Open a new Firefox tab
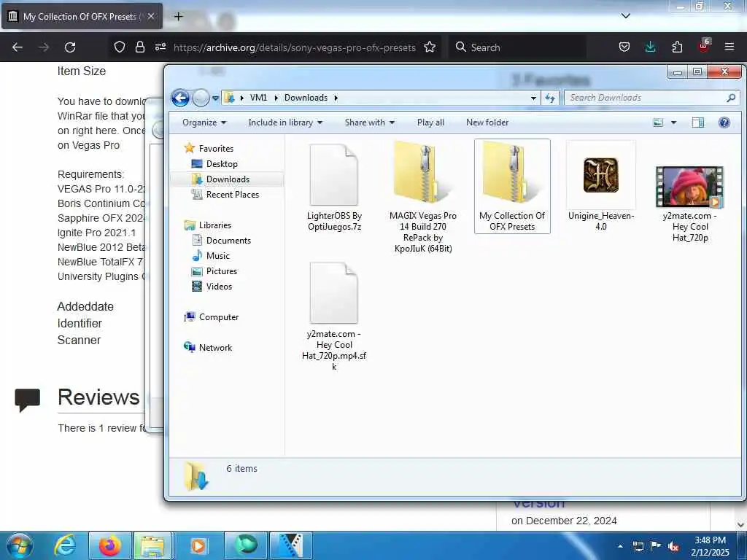The height and width of the screenshot is (560, 747). [178, 17]
